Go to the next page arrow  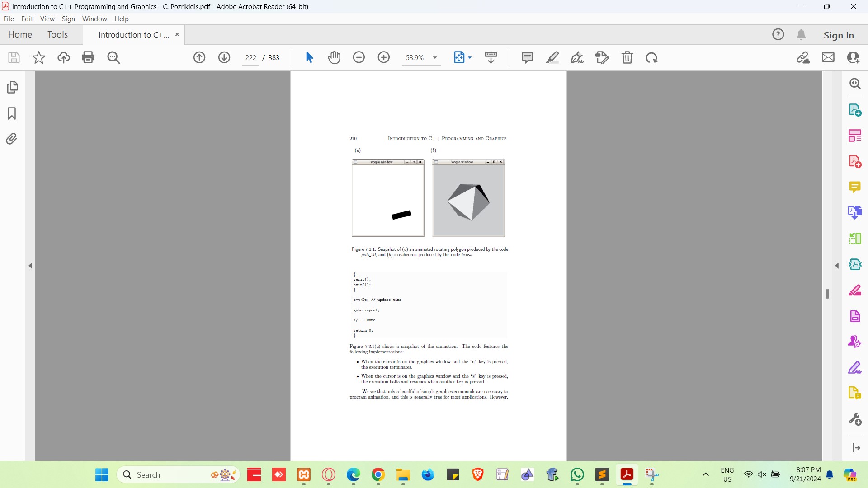[x=224, y=57]
